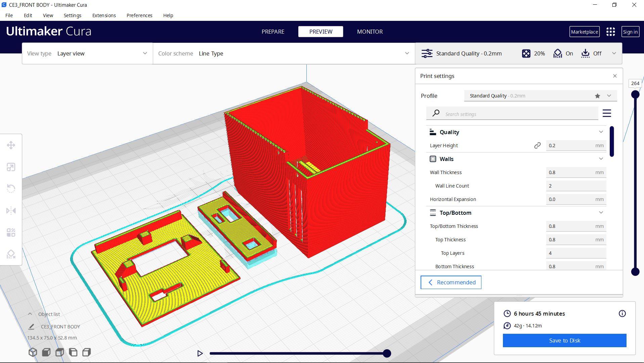Play the layer simulation
644x363 pixels.
point(200,353)
